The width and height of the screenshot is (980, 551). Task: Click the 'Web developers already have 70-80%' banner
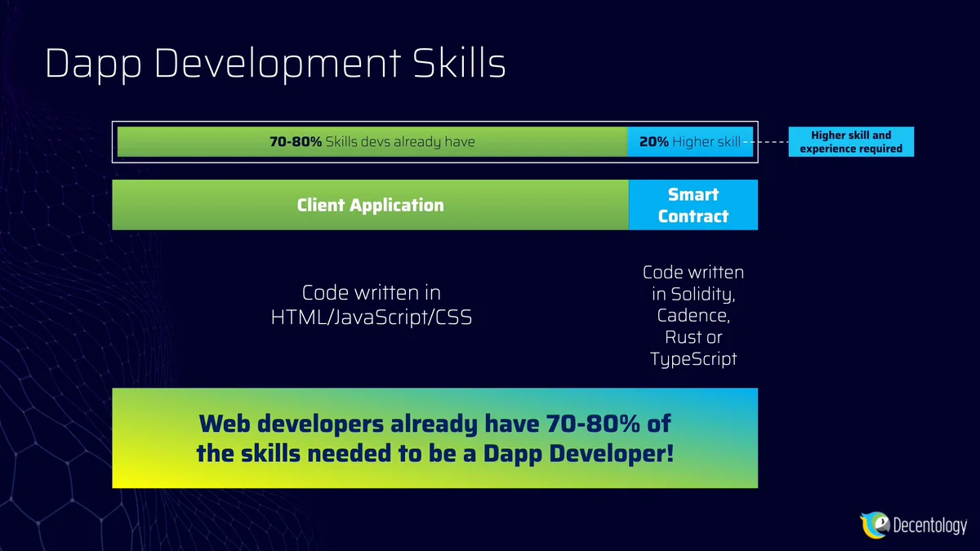[434, 438]
